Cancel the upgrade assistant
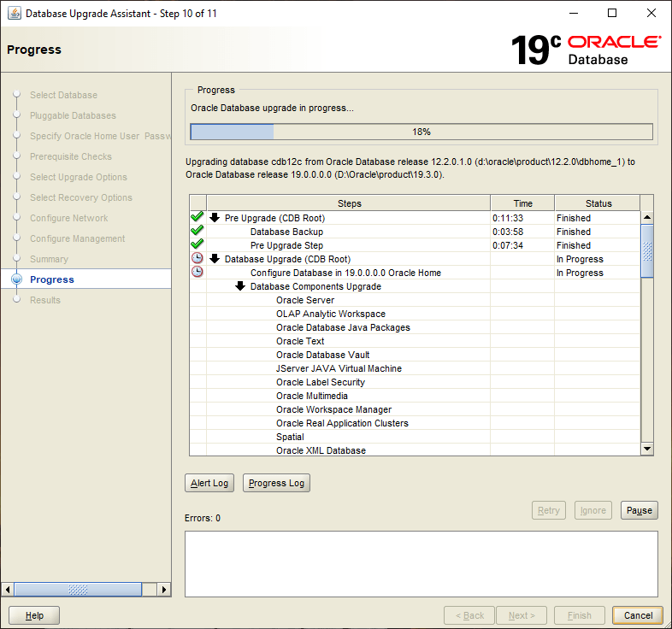Screen dimensions: 672x629 coord(638,615)
